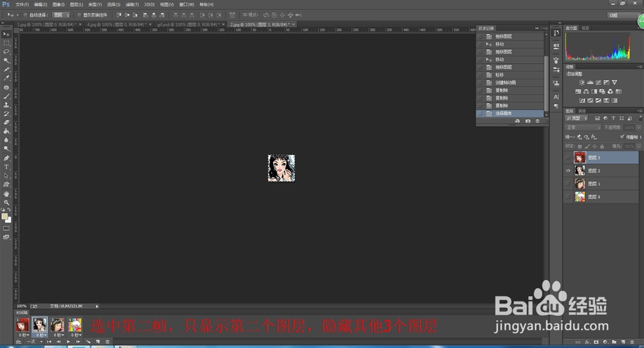Select animation frame 4 thumbnail
Viewport: 644px width, 348px height.
click(x=75, y=325)
